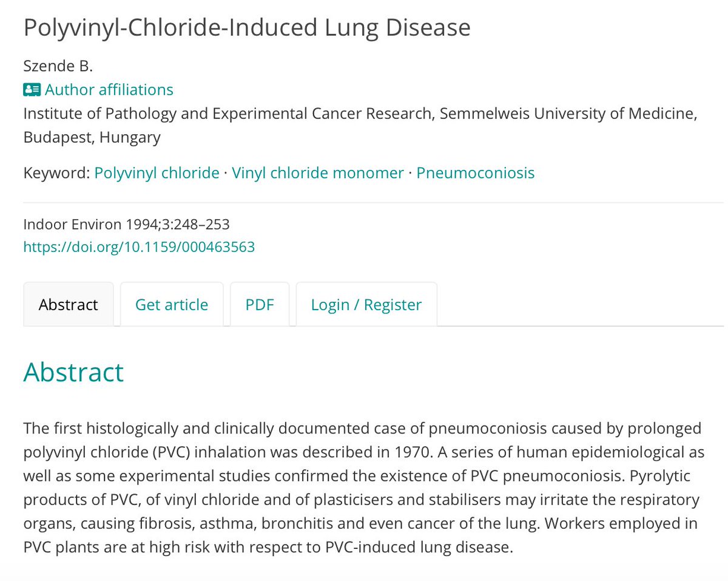This screenshot has width=728, height=581.
Task: Click the Keyword: label
Action: point(56,173)
